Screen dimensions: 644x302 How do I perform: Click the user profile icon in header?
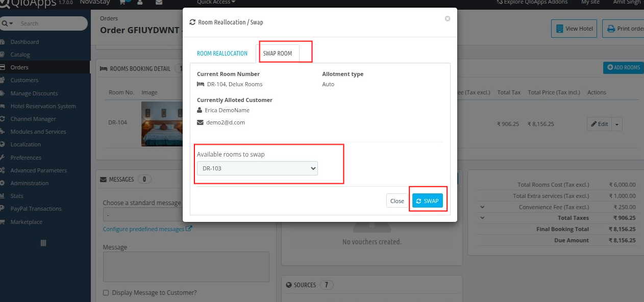[140, 3]
